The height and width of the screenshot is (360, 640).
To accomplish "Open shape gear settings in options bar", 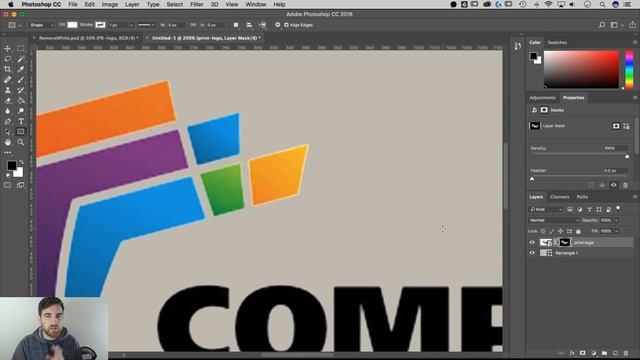I will (278, 25).
